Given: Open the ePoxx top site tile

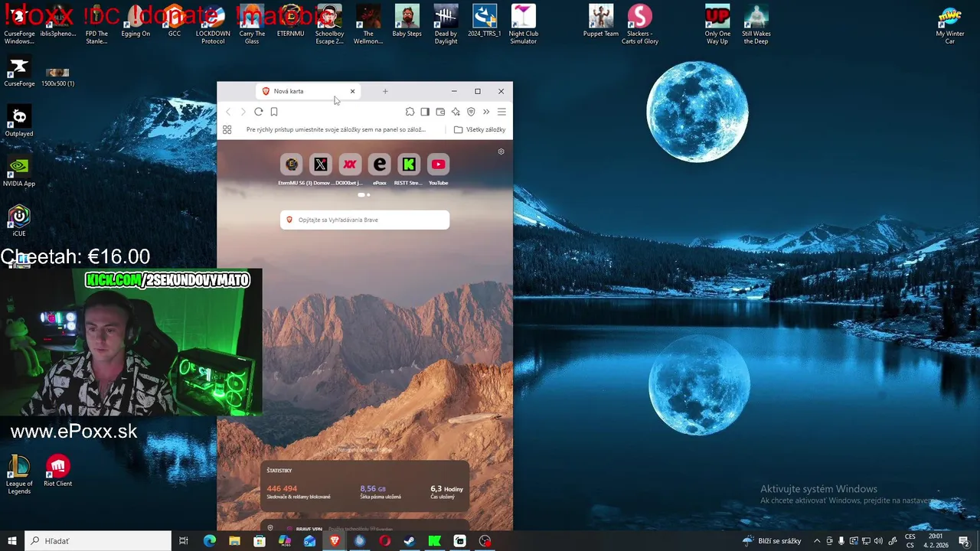Looking at the screenshot, I should point(380,169).
